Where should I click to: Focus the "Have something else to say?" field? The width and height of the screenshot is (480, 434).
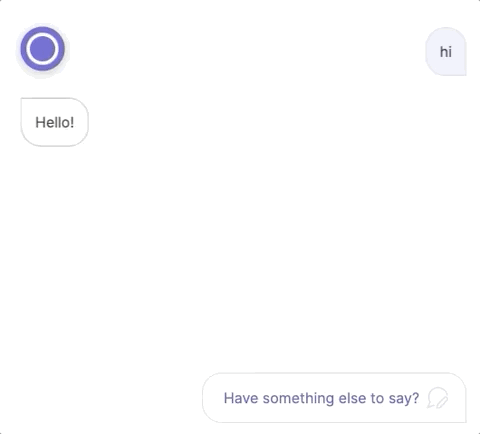point(334,398)
